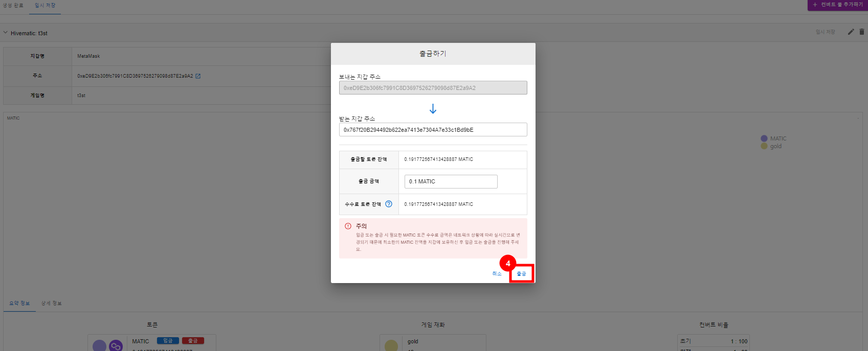Click the 초기 1 : 100 ratio row
The height and width of the screenshot is (351, 868).
(714, 341)
